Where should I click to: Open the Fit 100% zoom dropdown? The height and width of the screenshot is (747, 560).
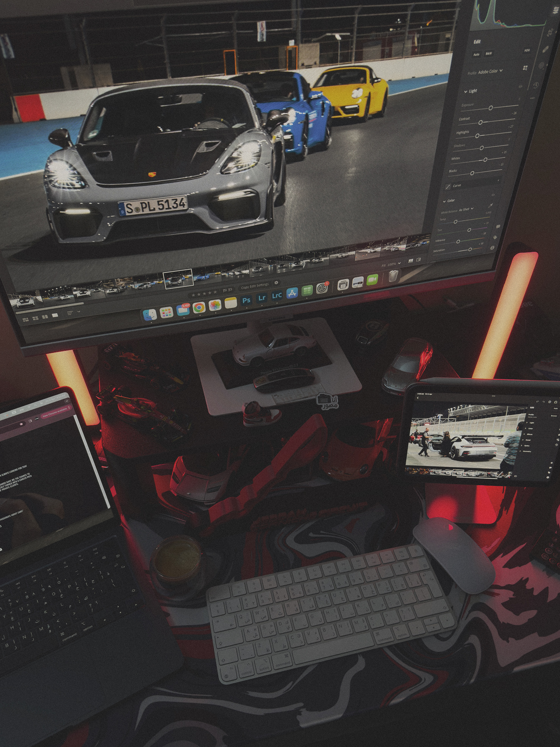[391, 265]
